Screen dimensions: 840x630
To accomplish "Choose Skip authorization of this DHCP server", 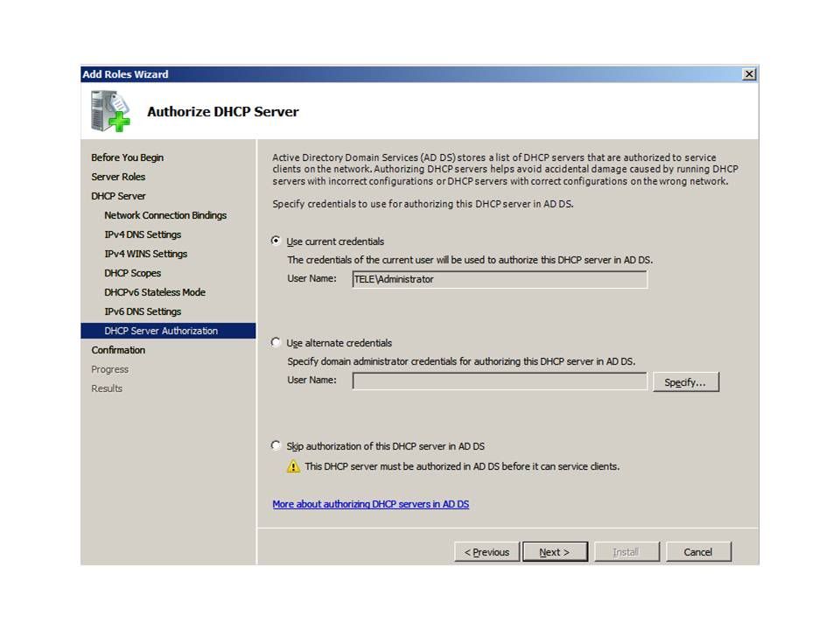I will (x=276, y=445).
